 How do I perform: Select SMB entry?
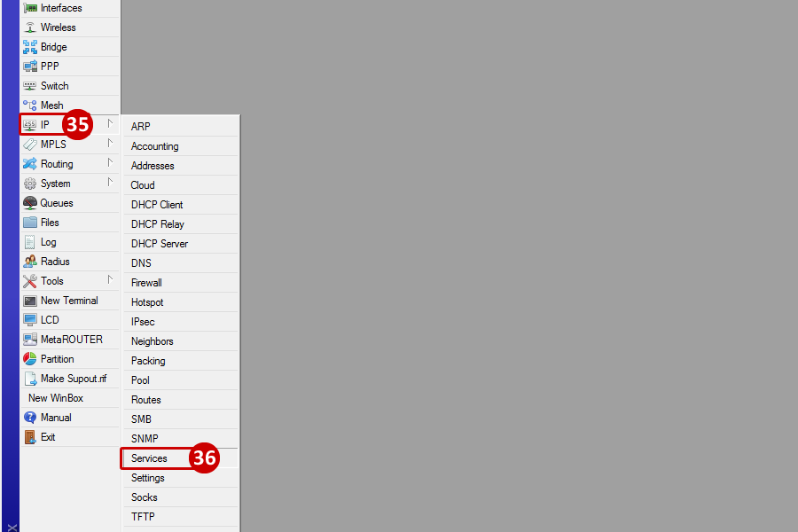[181, 419]
